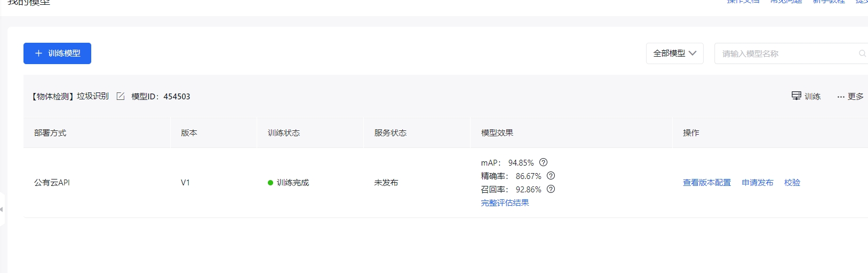868x273 pixels.
Task: Click the mAP help question icon
Action: 543,162
